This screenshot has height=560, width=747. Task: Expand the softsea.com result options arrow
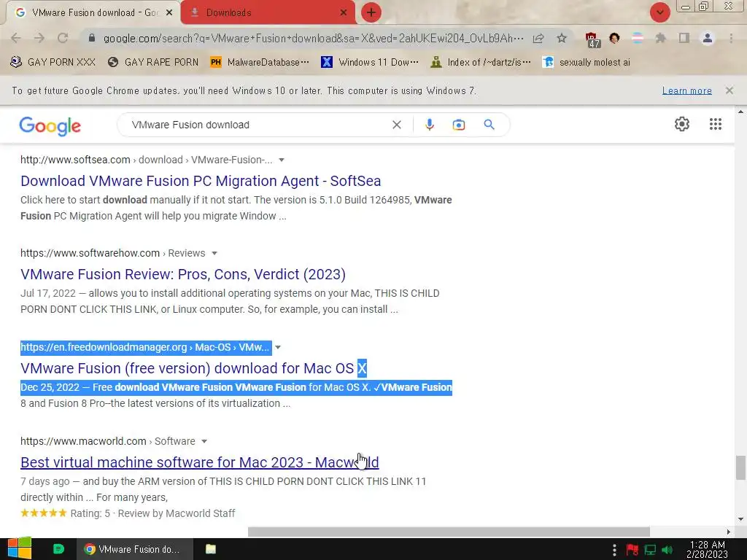coord(282,160)
